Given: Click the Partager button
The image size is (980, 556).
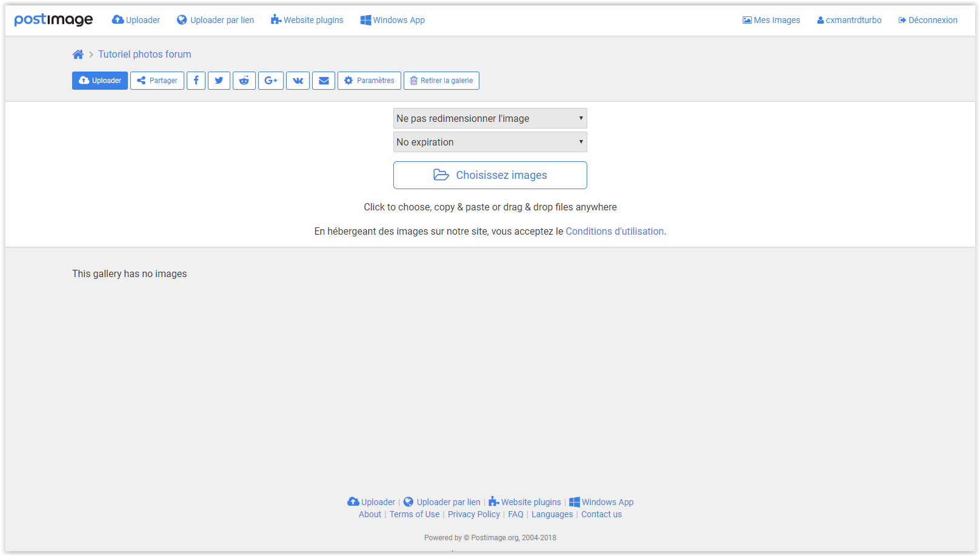Looking at the screenshot, I should (157, 81).
